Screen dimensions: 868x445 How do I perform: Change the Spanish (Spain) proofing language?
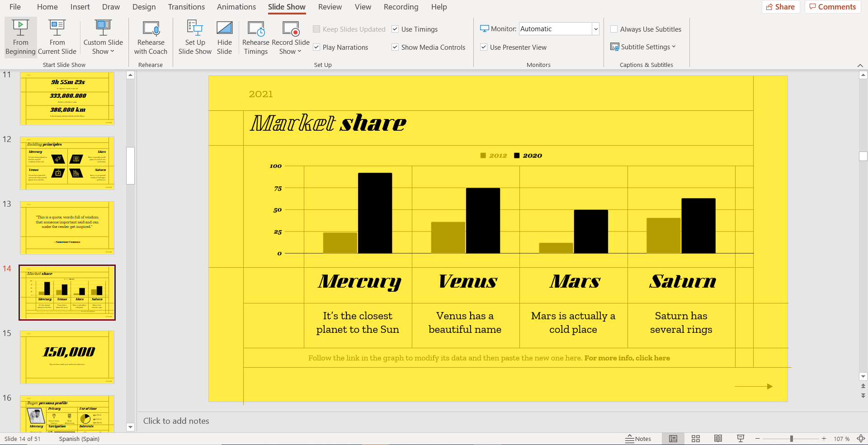(x=79, y=438)
